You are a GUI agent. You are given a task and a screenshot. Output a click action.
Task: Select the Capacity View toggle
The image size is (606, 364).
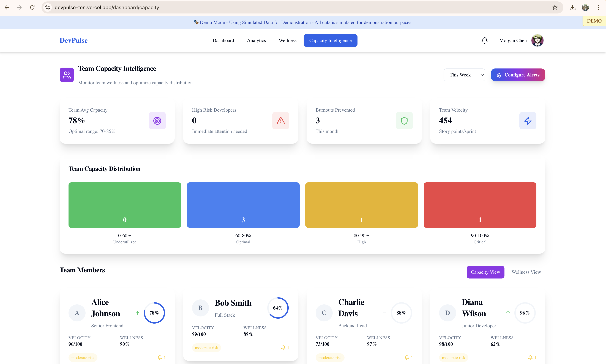(x=485, y=272)
